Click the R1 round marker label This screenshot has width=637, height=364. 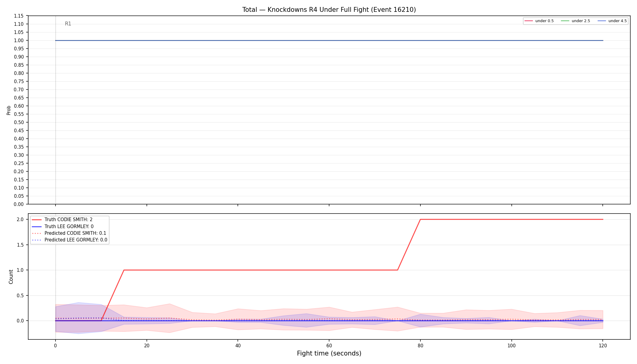pos(68,24)
